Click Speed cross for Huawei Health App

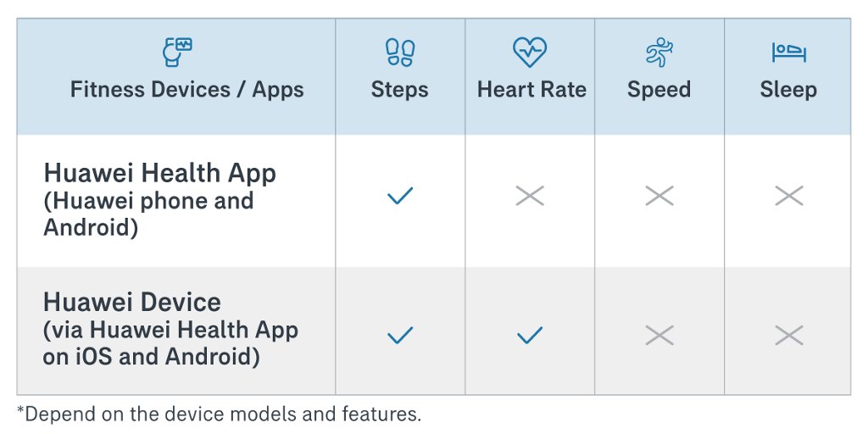click(659, 197)
